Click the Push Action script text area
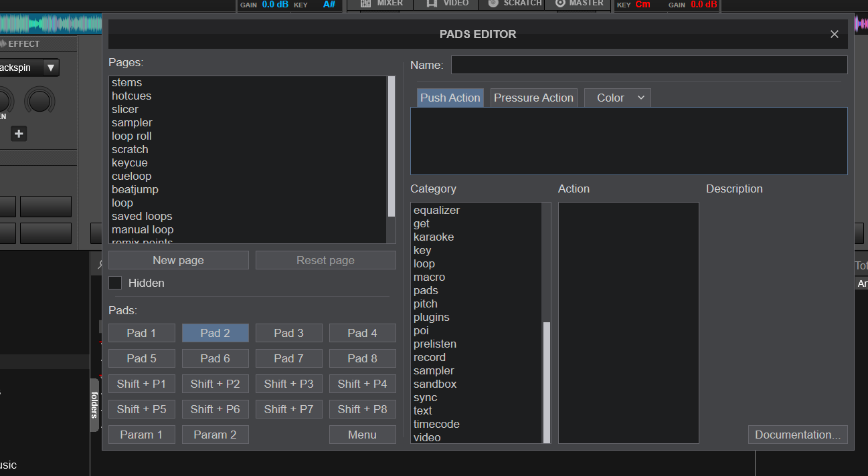The width and height of the screenshot is (868, 476). [628, 141]
